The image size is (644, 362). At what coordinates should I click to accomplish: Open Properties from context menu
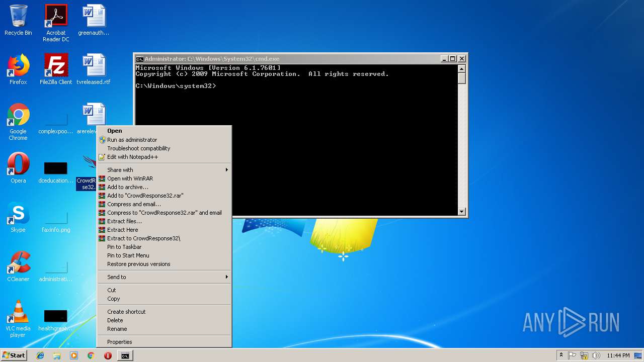[x=164, y=342]
